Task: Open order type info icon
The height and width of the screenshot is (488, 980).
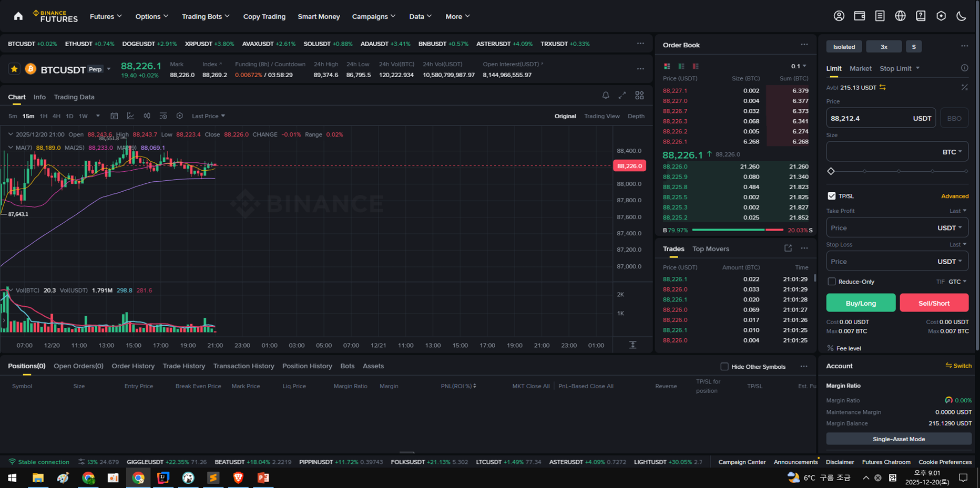Action: pos(964,68)
